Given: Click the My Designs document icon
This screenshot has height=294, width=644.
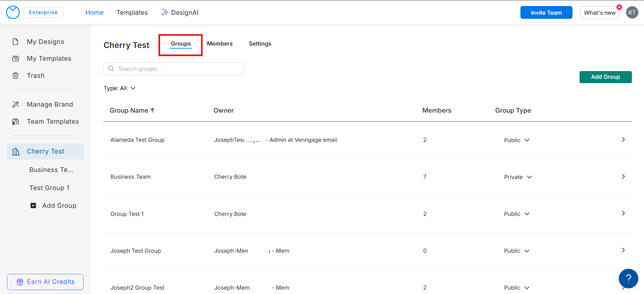Looking at the screenshot, I should [x=15, y=42].
